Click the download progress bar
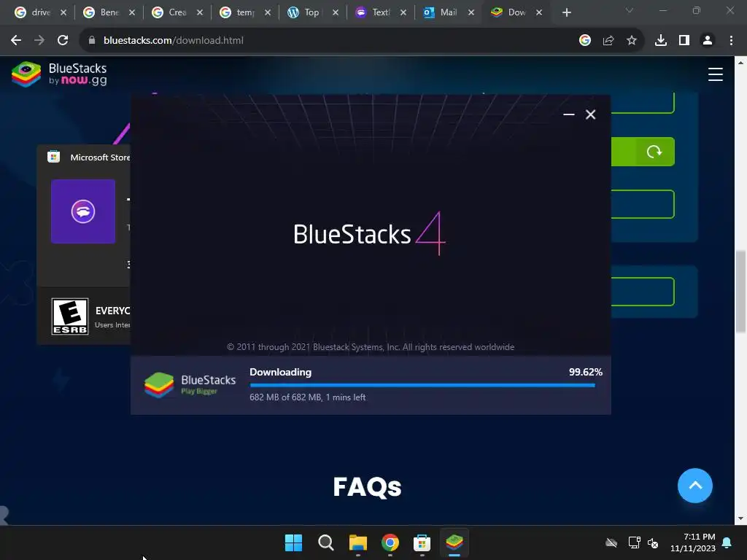This screenshot has width=747, height=560. [422, 385]
